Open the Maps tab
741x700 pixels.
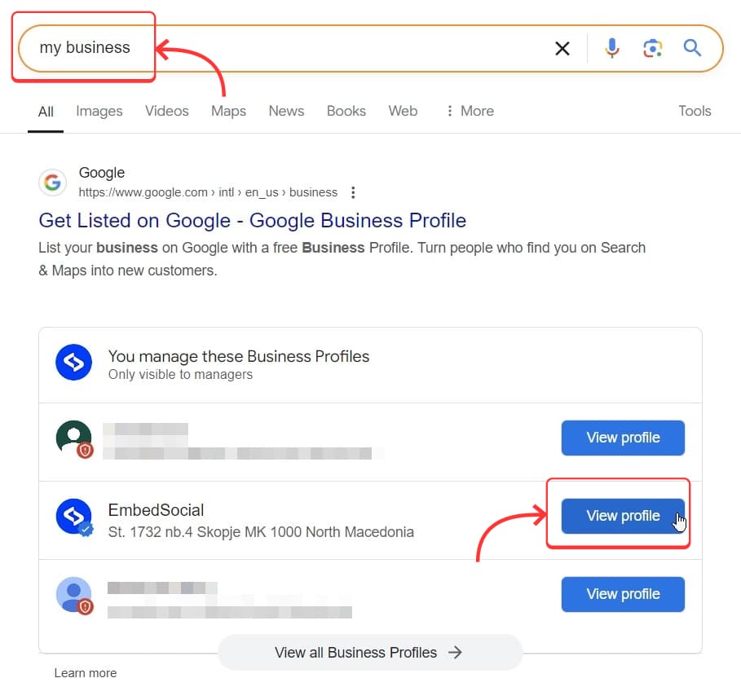click(x=229, y=111)
